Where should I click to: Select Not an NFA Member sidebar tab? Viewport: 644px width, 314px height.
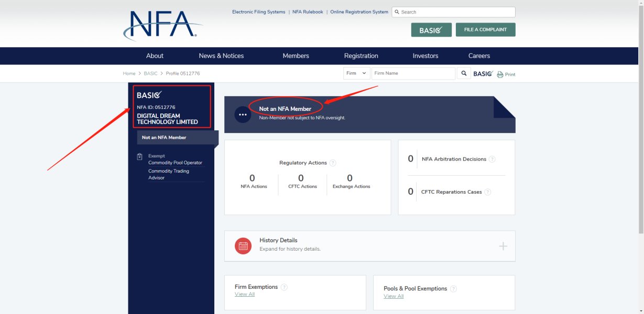click(178, 138)
